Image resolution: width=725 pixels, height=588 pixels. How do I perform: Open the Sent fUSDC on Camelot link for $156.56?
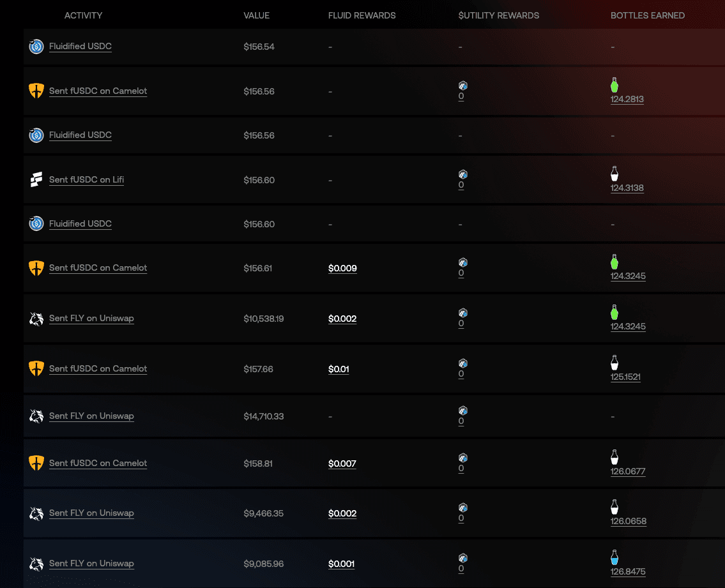[x=98, y=91]
